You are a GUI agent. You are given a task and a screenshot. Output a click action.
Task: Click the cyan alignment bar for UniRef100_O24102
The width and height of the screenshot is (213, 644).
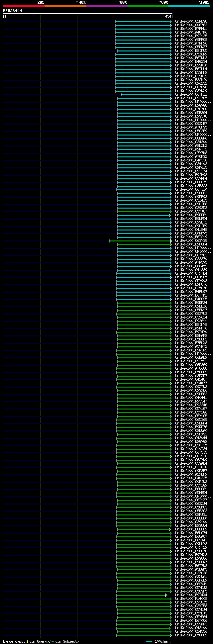(144, 164)
